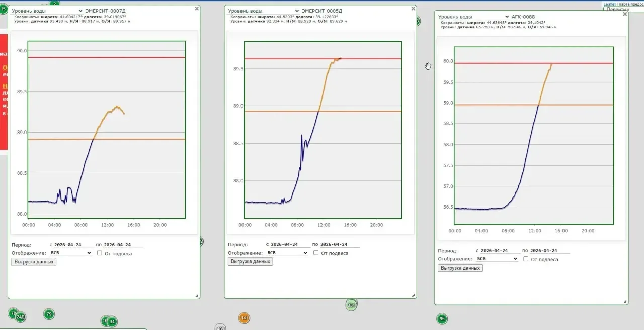Screen dimensions: 644x330
Task: Click the green marker 15 at top left
Action: click(4, 9)
